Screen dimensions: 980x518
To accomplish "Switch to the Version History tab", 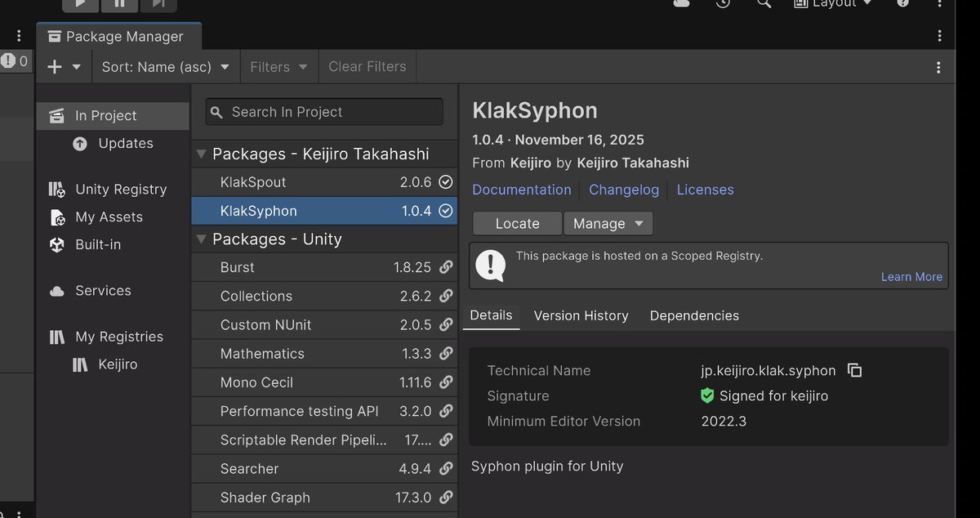I will click(x=581, y=316).
